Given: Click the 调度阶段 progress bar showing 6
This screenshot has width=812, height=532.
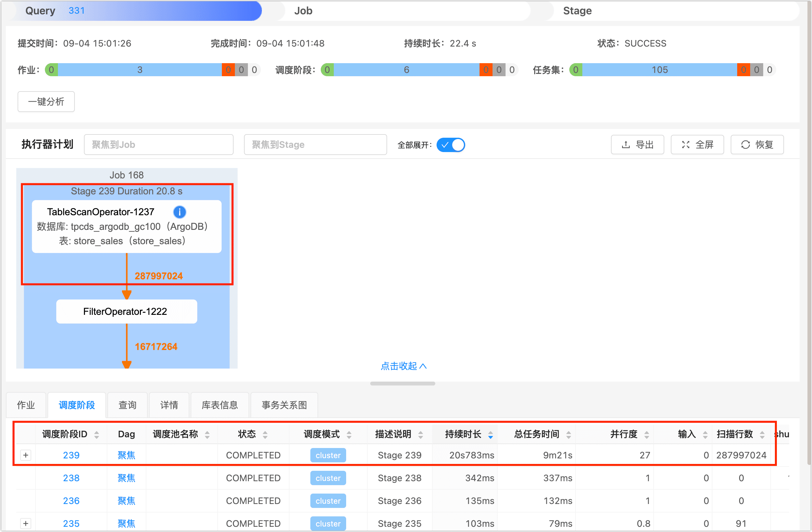Looking at the screenshot, I should click(x=406, y=70).
